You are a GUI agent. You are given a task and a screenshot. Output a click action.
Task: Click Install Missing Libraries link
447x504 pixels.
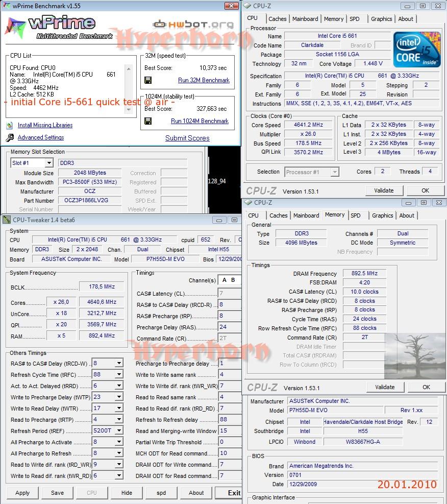click(45, 125)
